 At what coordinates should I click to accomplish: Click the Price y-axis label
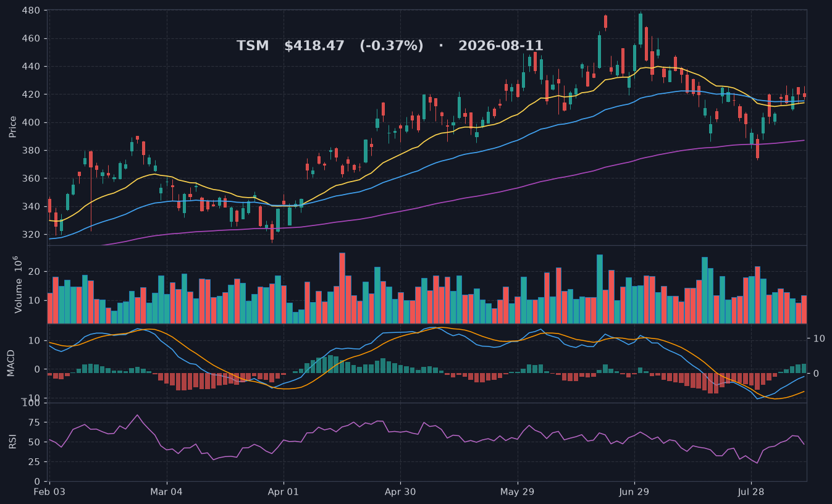(12, 126)
